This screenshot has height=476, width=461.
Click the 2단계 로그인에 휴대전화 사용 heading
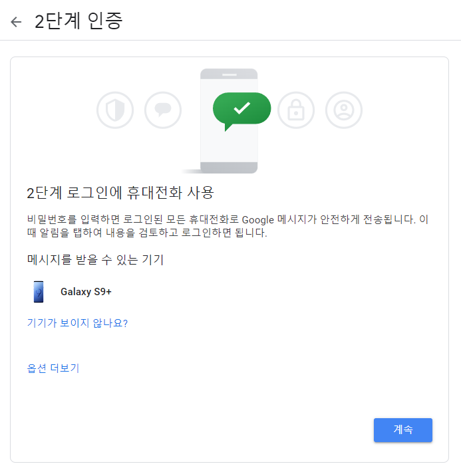coord(120,193)
